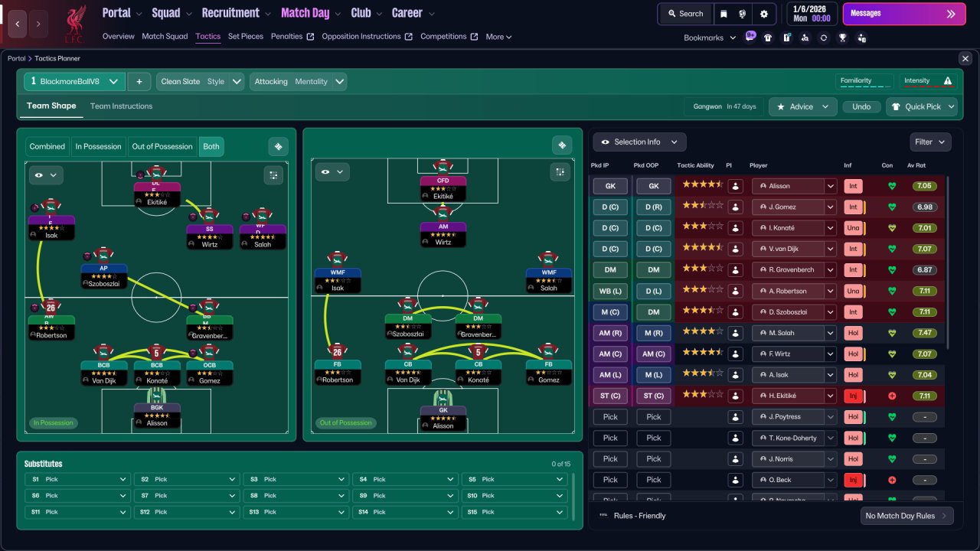Open the Opposition Instructions link
980x551 pixels.
point(367,37)
